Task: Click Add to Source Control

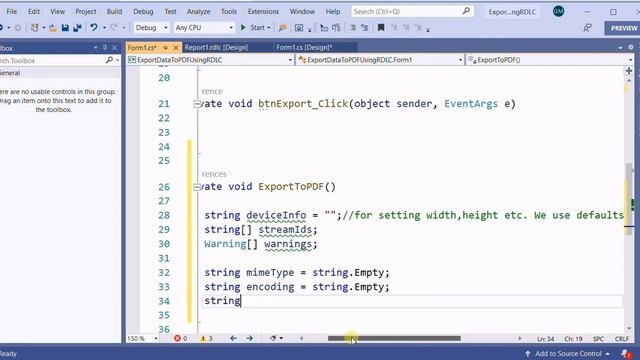Action: (x=568, y=353)
